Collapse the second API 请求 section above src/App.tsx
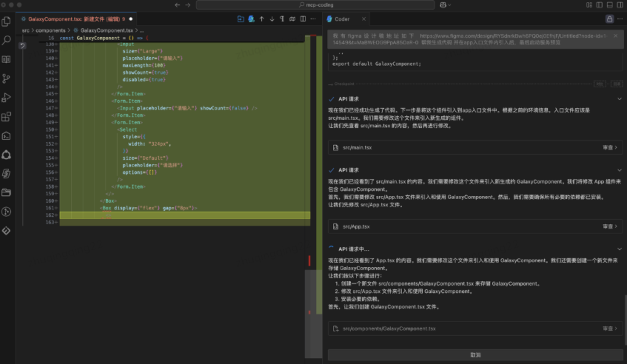 coord(619,170)
